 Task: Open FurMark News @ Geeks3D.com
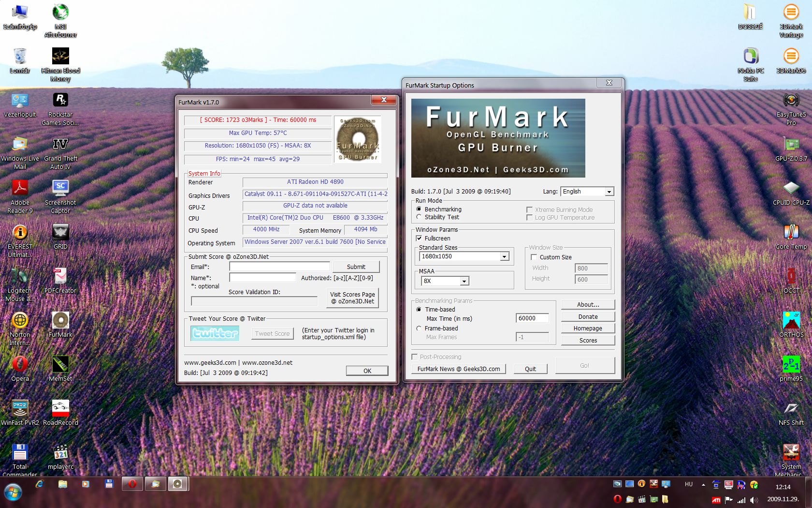[459, 369]
